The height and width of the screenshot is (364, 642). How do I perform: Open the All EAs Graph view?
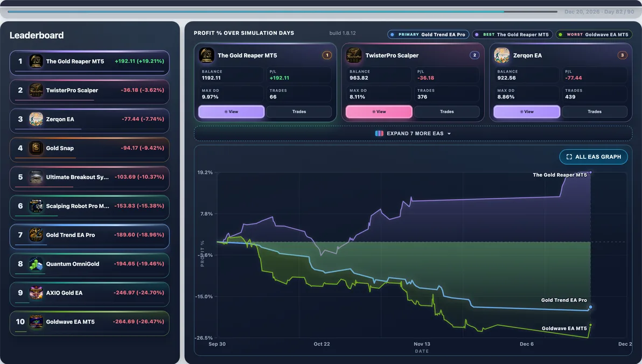pyautogui.click(x=594, y=157)
